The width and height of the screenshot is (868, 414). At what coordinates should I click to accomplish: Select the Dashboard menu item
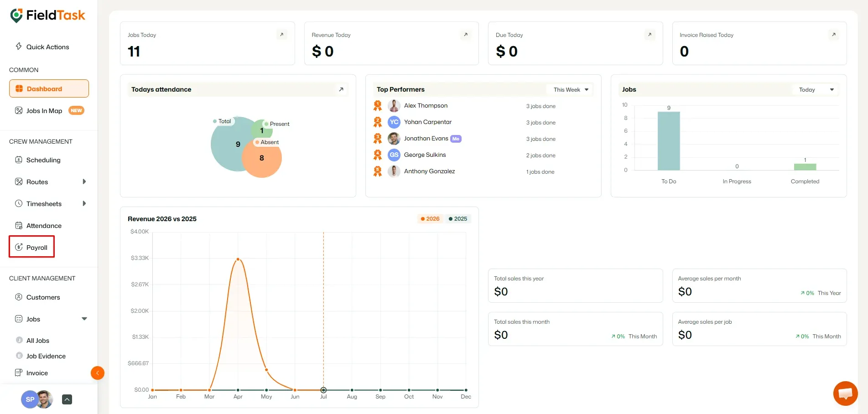49,88
